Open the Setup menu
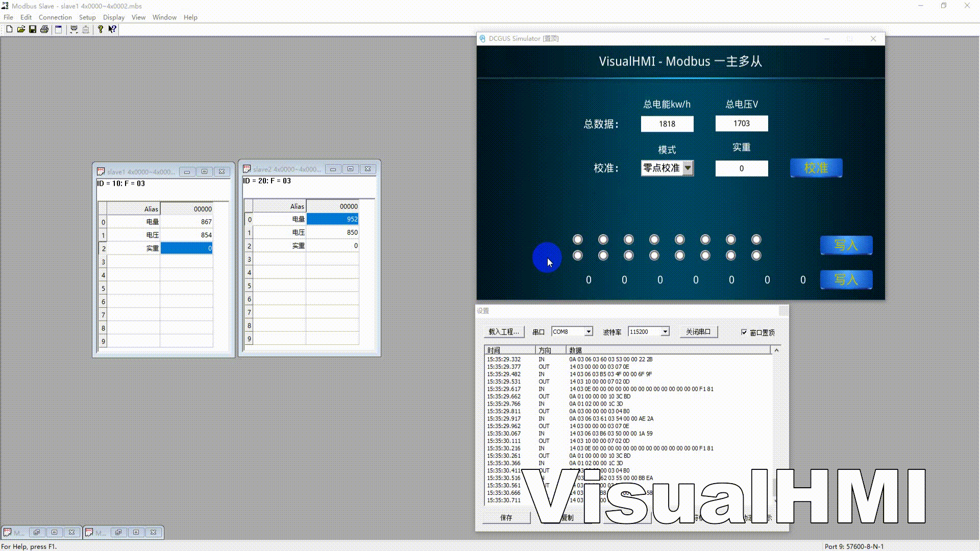Screen dimensions: 980x551 click(87, 17)
